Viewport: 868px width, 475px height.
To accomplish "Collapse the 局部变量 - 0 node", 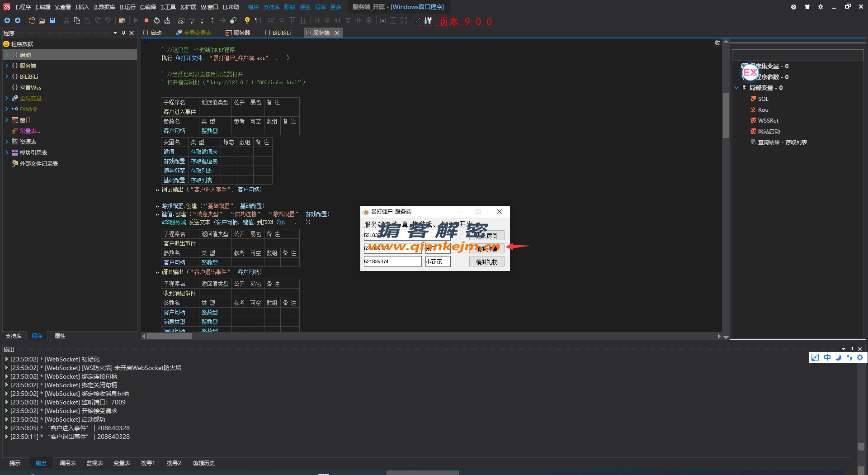I will [736, 88].
